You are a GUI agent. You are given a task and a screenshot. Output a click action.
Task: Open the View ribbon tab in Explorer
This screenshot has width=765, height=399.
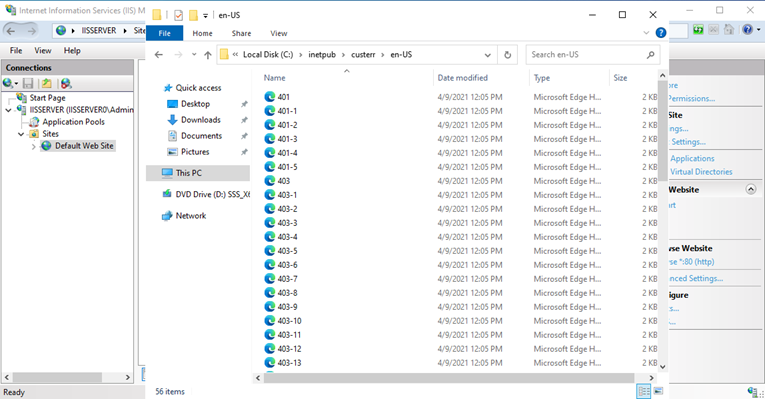(x=279, y=33)
